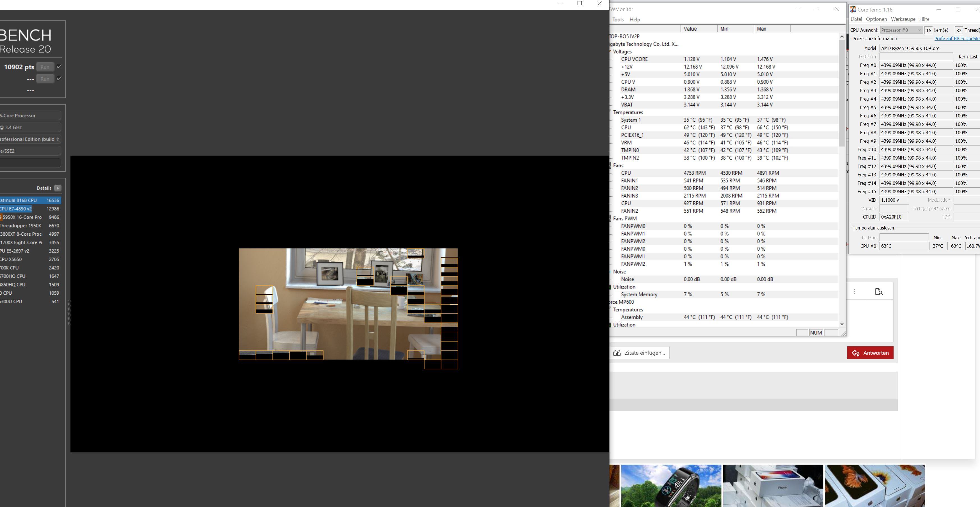Select the 1700X Eight-Core ranking entry
This screenshot has height=507, width=980.
pyautogui.click(x=30, y=242)
